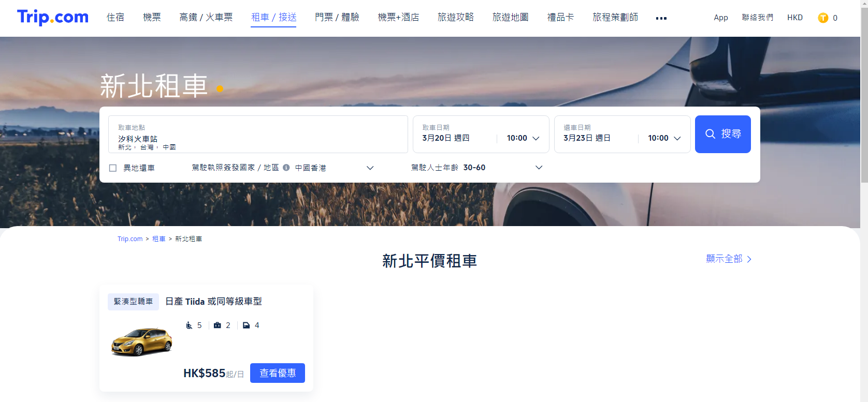Expand the pickup time 10:00 dropdown
This screenshot has height=402, width=868.
coord(523,138)
